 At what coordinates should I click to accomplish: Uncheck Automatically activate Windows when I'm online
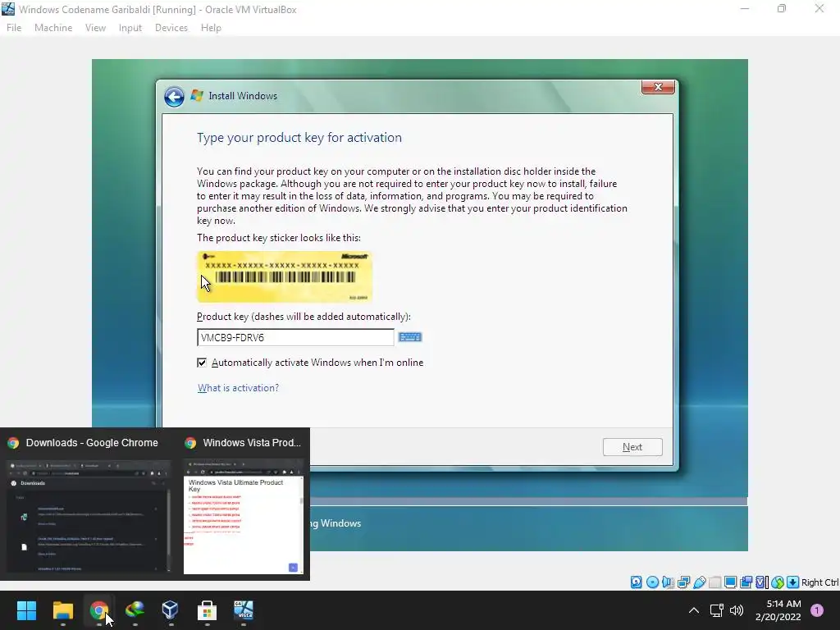pyautogui.click(x=202, y=363)
